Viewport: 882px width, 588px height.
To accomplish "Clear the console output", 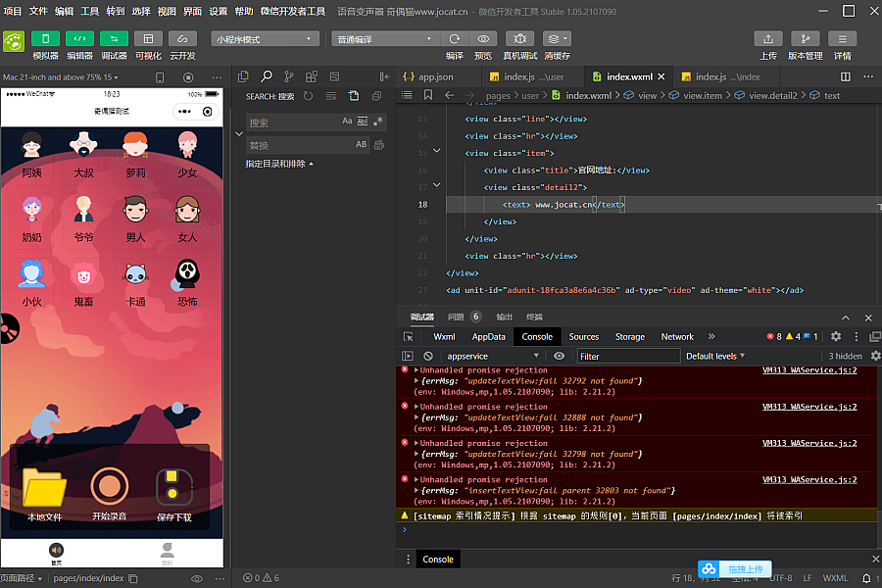I will (x=428, y=356).
